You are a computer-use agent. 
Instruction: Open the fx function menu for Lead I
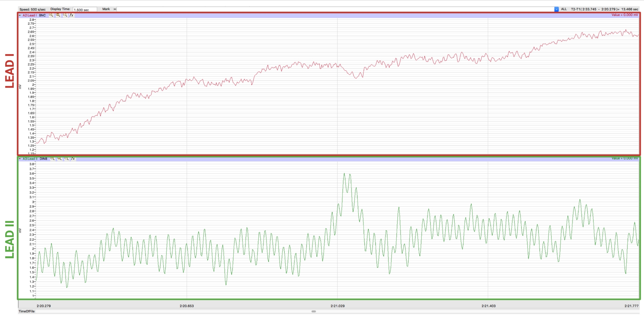click(71, 15)
